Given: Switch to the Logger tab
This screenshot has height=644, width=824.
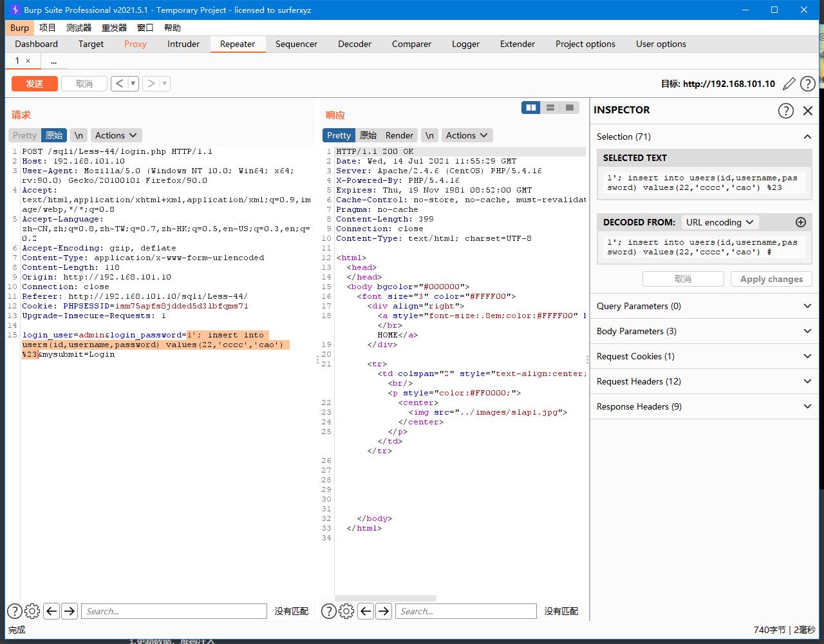Looking at the screenshot, I should click(465, 44).
